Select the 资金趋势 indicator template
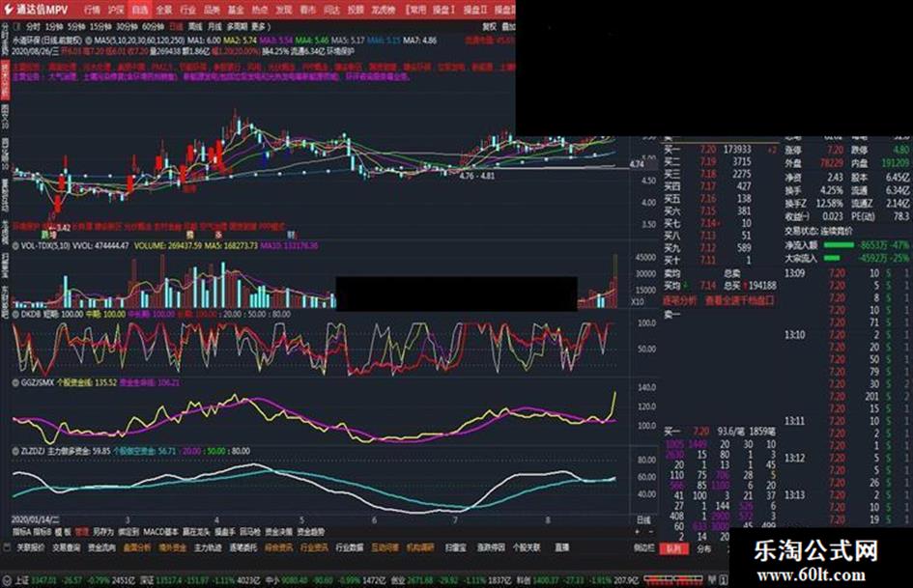Viewport: 913px width, 588px height. pyautogui.click(x=311, y=532)
